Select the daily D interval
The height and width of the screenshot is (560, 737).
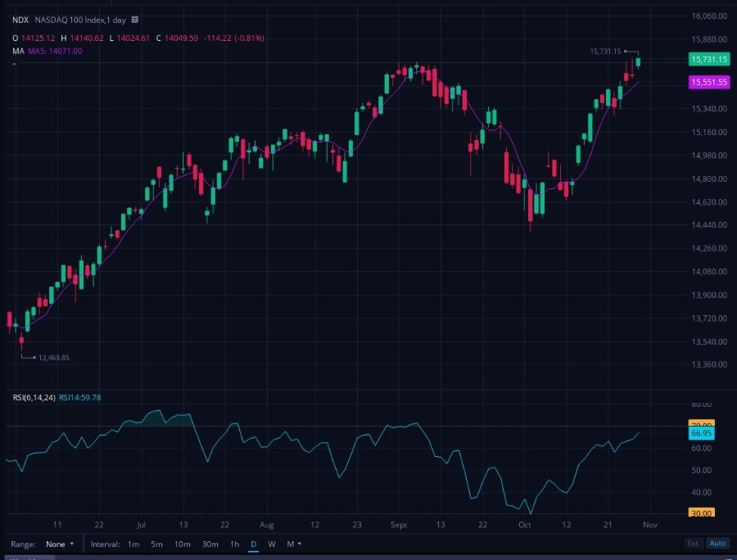pyautogui.click(x=253, y=544)
